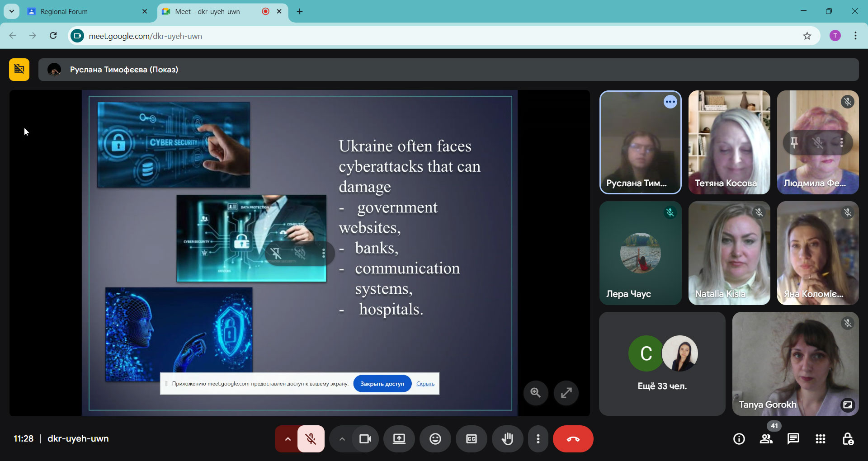The image size is (868, 461).
Task: Open meeting details info icon
Action: (739, 439)
